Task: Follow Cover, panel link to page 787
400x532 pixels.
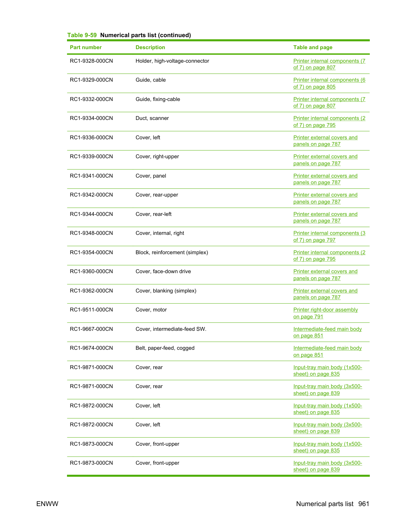Action: 325,179
